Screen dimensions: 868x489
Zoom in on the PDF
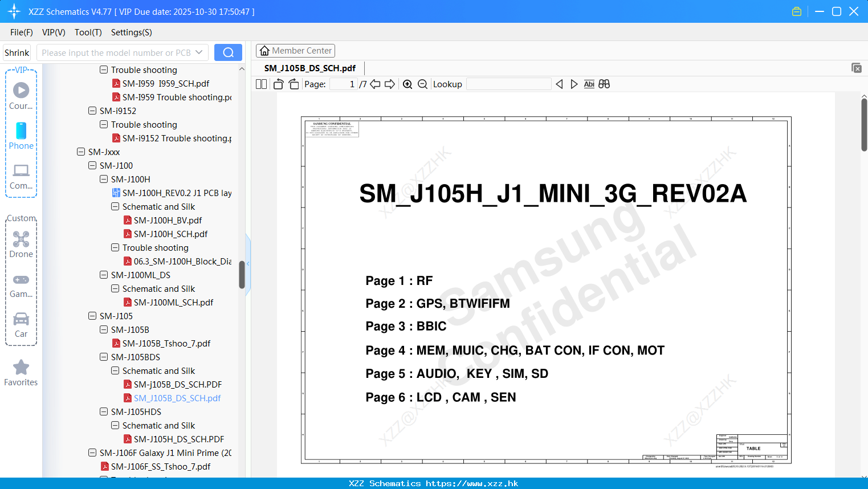pyautogui.click(x=407, y=84)
